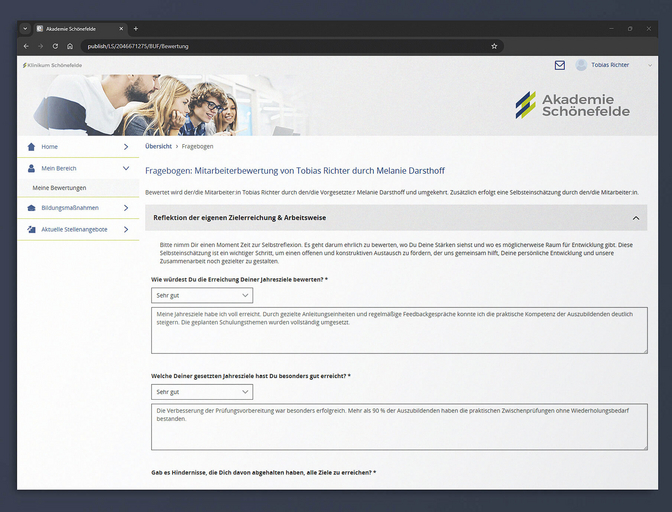Click Tobias Richter's profile avatar
The height and width of the screenshot is (512, 672).
click(x=581, y=65)
